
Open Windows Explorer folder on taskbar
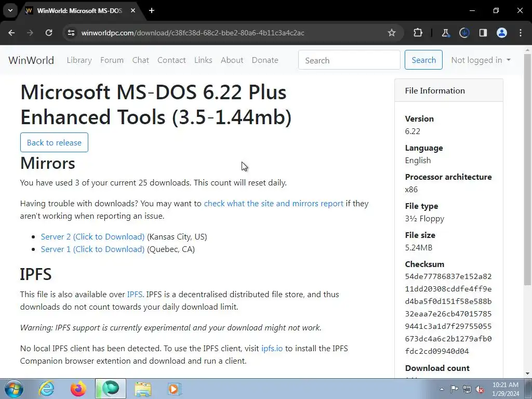143,389
